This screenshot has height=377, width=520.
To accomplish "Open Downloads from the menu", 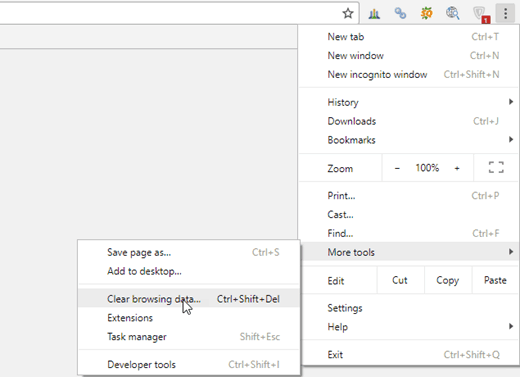I will [409, 121].
